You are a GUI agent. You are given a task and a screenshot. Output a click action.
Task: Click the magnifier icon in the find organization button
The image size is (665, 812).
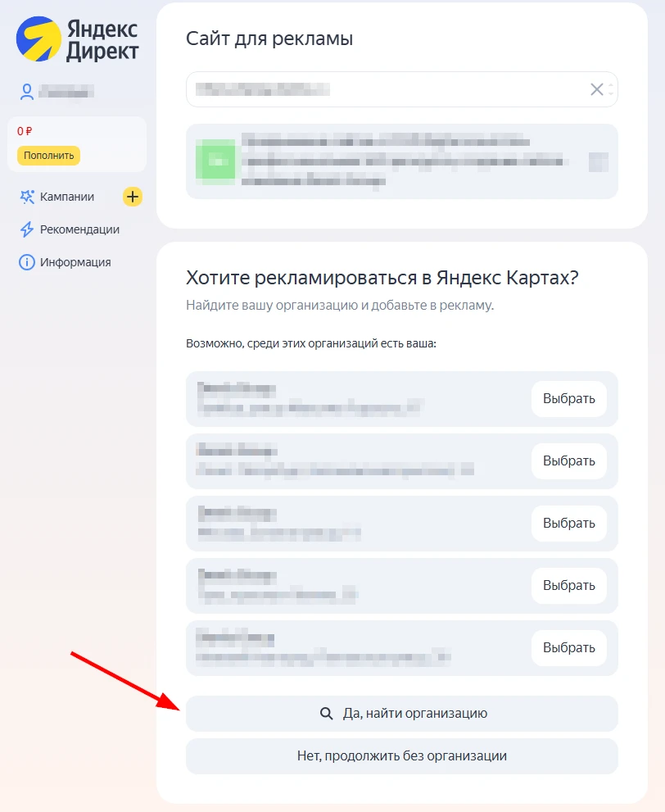click(326, 714)
